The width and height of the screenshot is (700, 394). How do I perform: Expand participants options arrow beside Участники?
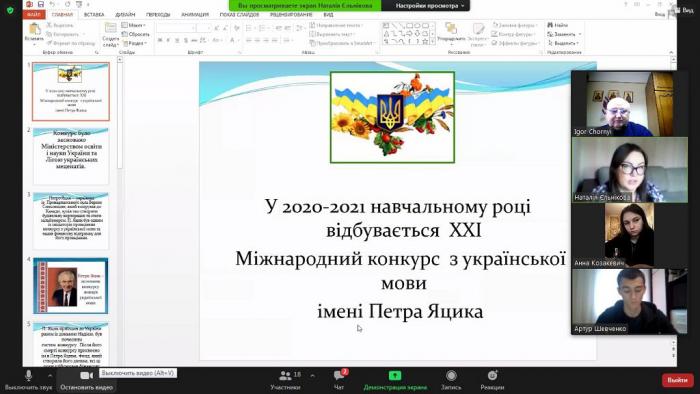pos(312,376)
